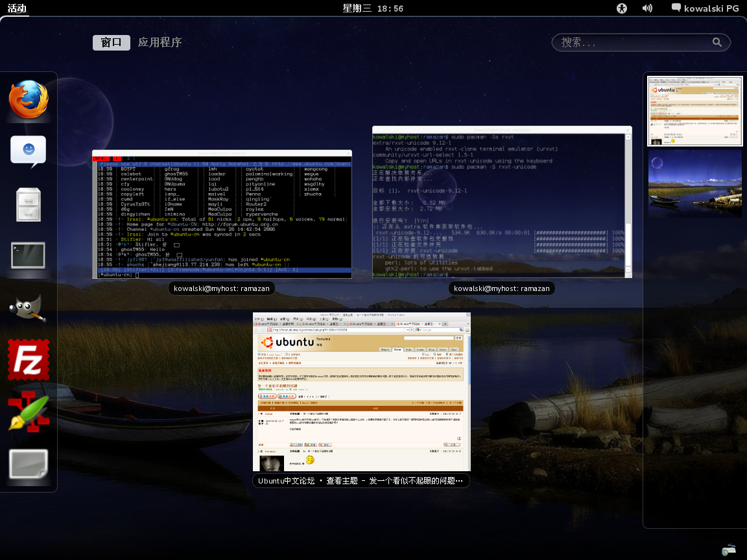This screenshot has width=747, height=560.
Task: Focus the 搜索... search field
Action: tap(641, 42)
